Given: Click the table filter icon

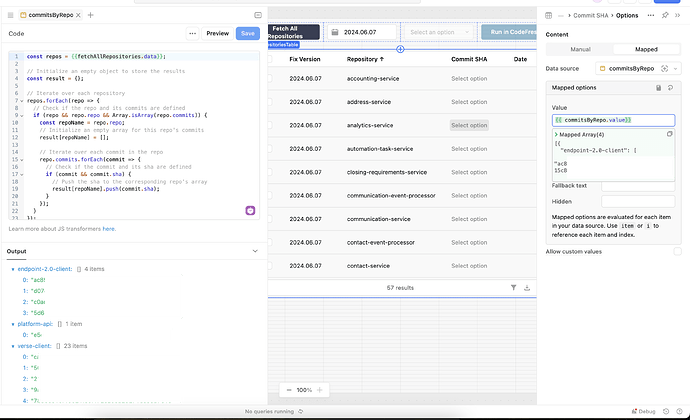Looking at the screenshot, I should tap(513, 287).
